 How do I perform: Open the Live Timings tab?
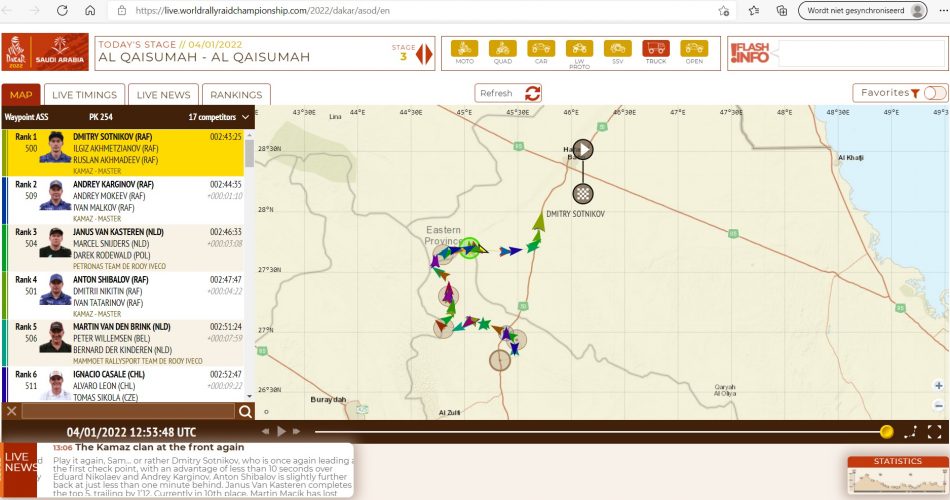coord(85,95)
